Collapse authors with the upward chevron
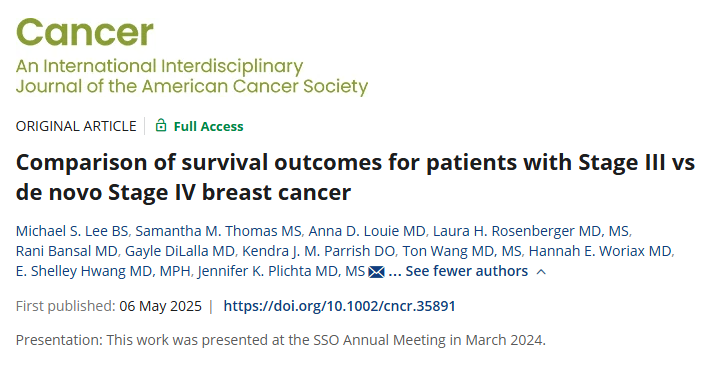Screen dimensions: 704x371 [x=541, y=272]
